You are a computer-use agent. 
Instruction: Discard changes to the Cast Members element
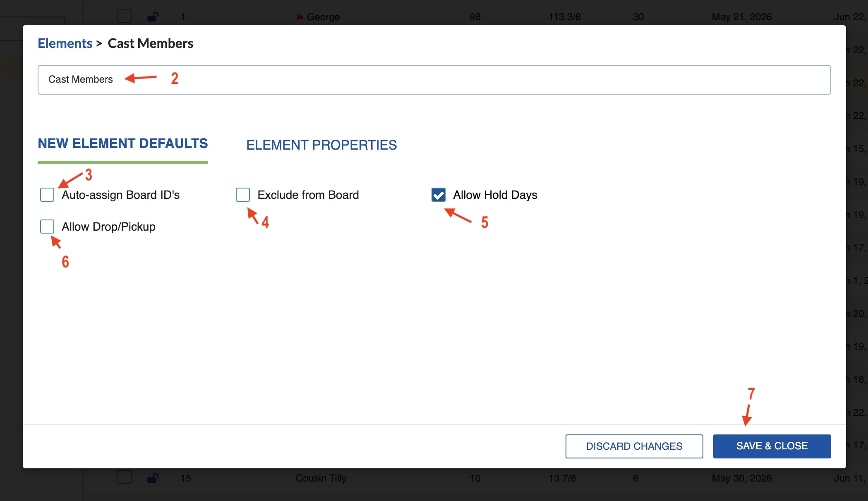click(x=634, y=446)
